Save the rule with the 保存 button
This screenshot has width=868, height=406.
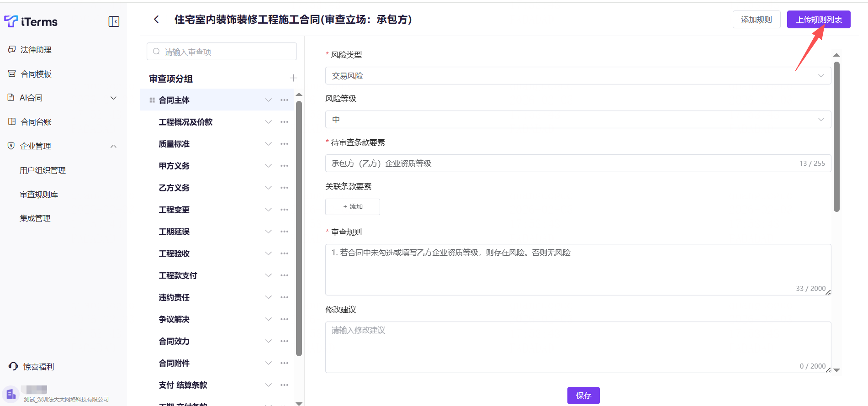click(x=583, y=395)
